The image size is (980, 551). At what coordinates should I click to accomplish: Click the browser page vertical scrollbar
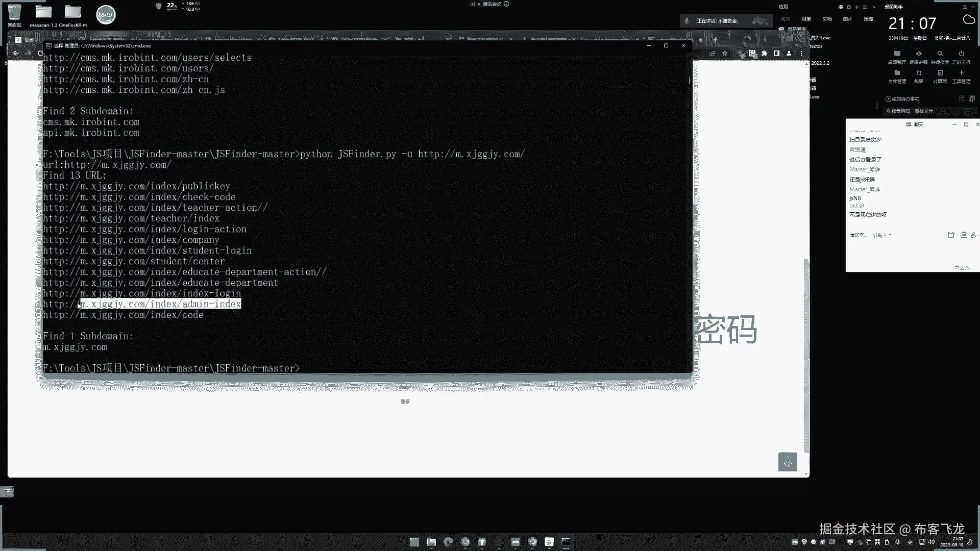point(806,357)
